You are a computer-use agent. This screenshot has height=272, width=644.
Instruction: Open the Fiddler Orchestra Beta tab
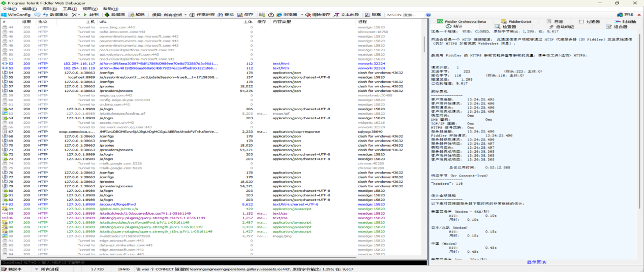coord(462,21)
